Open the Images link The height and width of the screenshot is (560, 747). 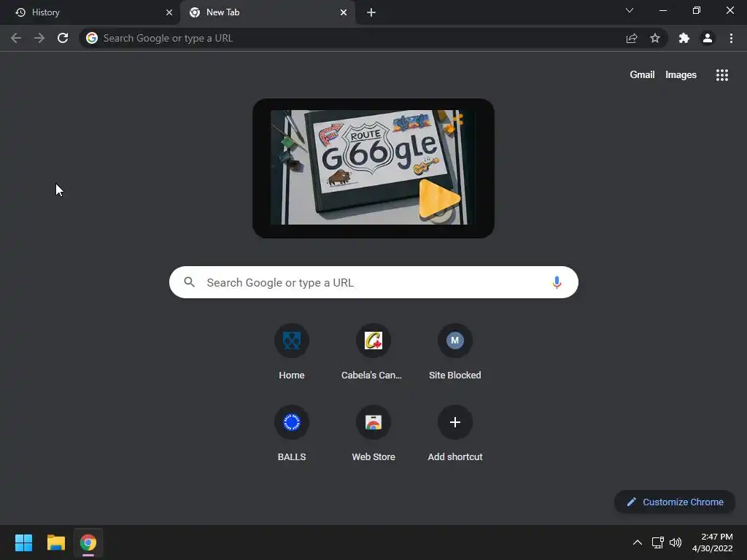681,75
